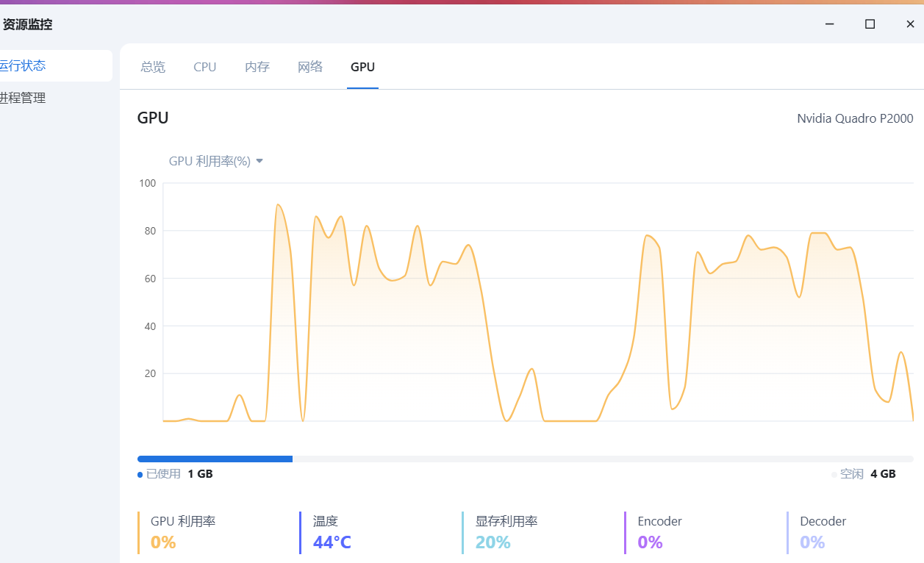Switch to the 总览 tab
The width and height of the screenshot is (924, 563).
pyautogui.click(x=153, y=67)
